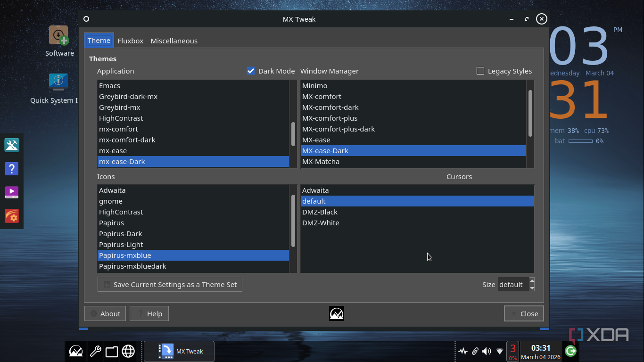Enable the Legacy Styles checkbox

click(x=480, y=71)
